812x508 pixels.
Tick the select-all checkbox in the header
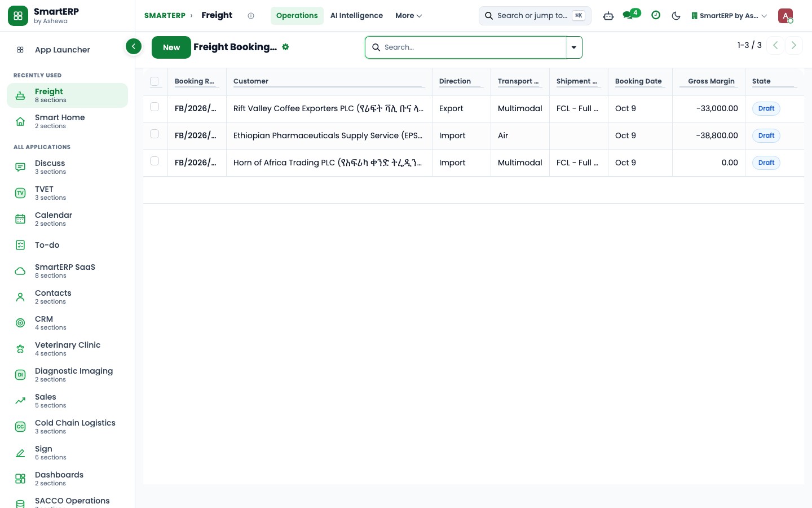click(x=155, y=81)
